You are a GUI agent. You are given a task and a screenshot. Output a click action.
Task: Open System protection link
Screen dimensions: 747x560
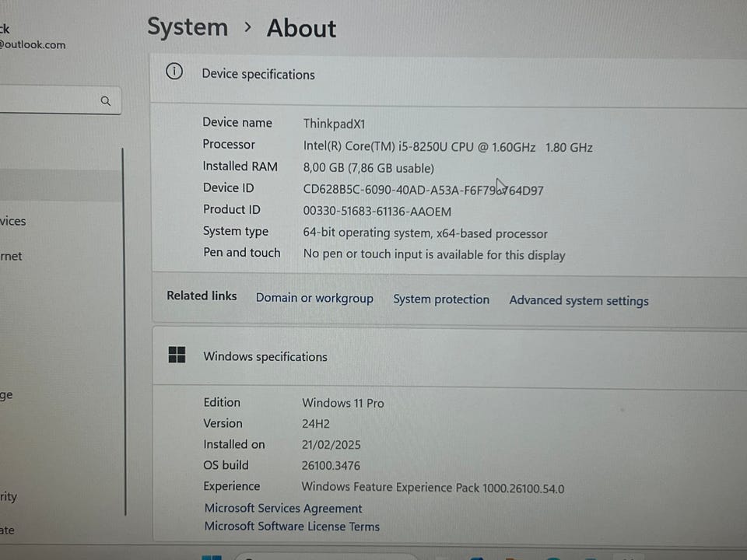tap(441, 299)
